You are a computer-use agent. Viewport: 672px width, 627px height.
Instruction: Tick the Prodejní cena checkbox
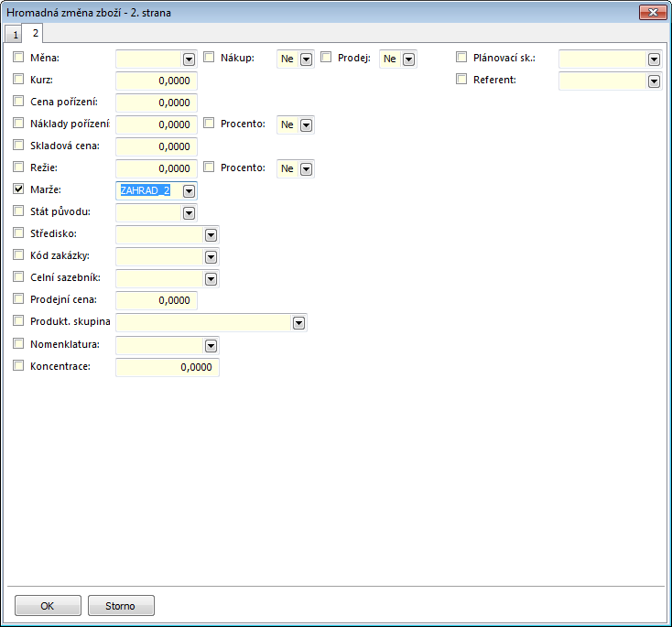(x=18, y=298)
